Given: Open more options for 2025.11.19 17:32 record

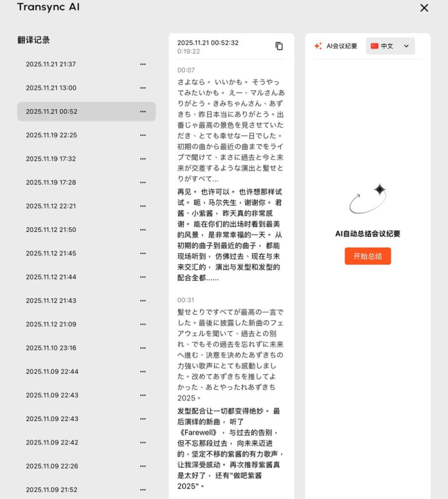Looking at the screenshot, I should pos(143,159).
